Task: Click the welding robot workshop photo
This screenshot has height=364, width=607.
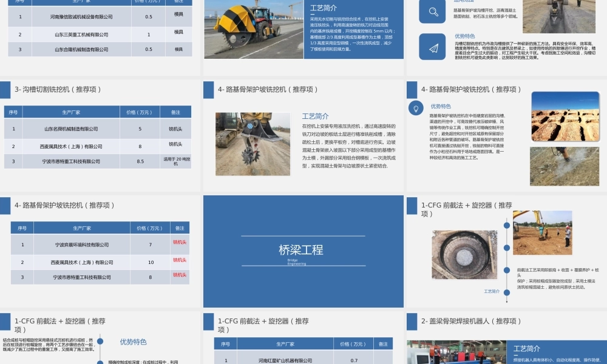Action: pyautogui.click(x=456, y=352)
